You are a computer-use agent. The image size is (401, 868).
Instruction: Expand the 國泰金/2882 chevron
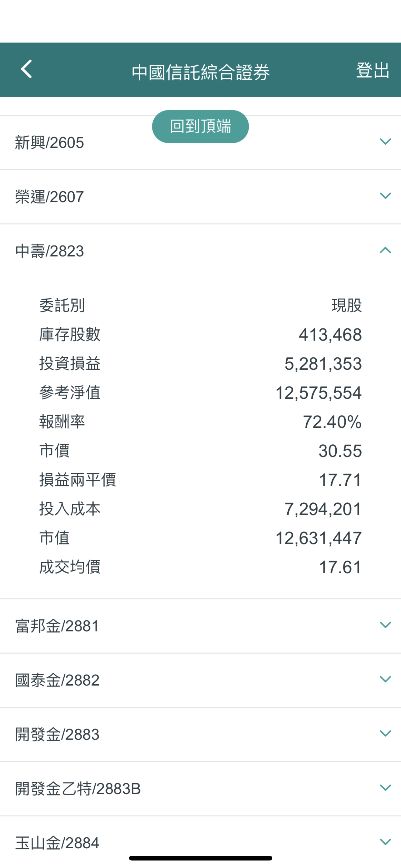coord(385,679)
